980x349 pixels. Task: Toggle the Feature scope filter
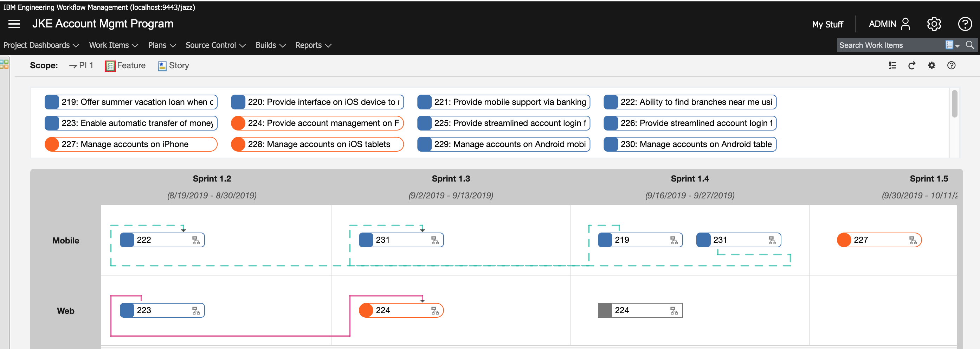coord(125,65)
